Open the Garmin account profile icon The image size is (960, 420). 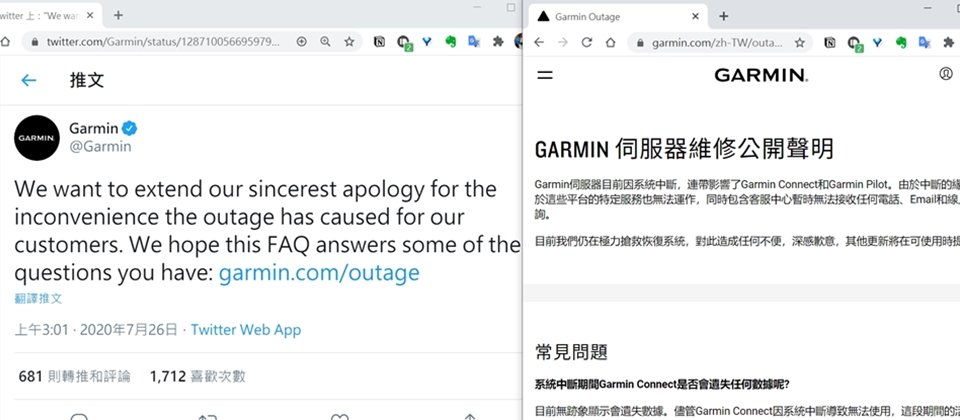tap(946, 74)
